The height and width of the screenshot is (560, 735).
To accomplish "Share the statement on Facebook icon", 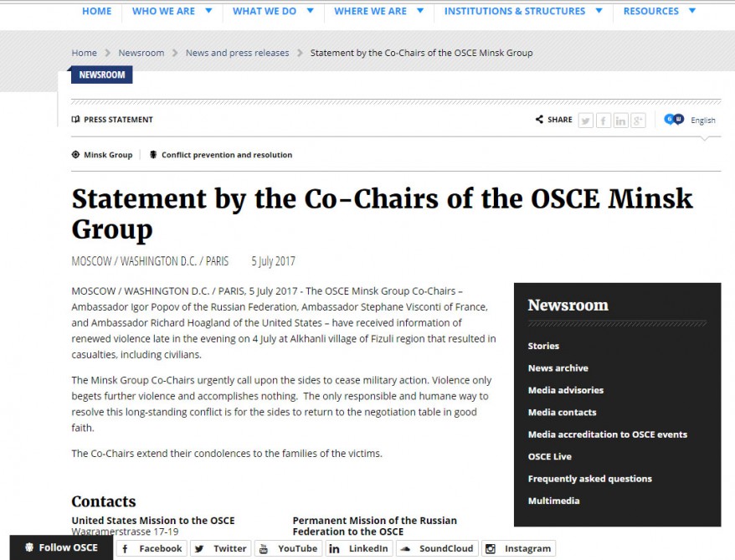I will pyautogui.click(x=604, y=121).
